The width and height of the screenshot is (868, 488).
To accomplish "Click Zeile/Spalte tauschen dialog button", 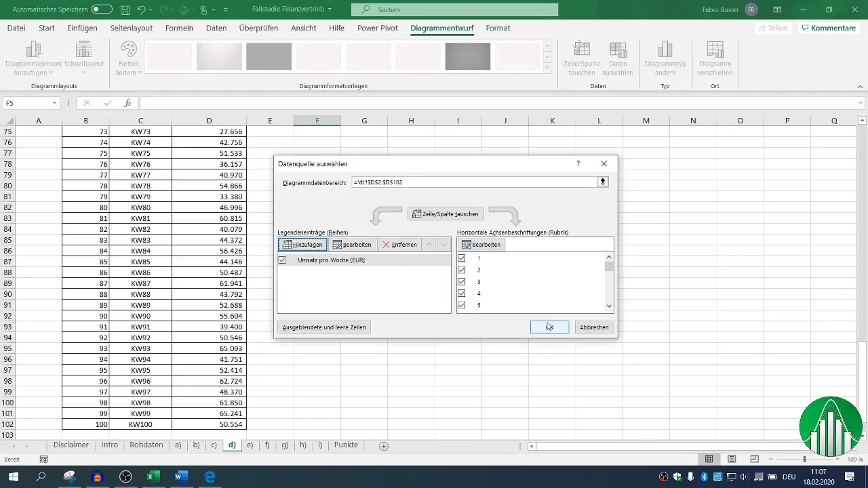I will click(446, 213).
